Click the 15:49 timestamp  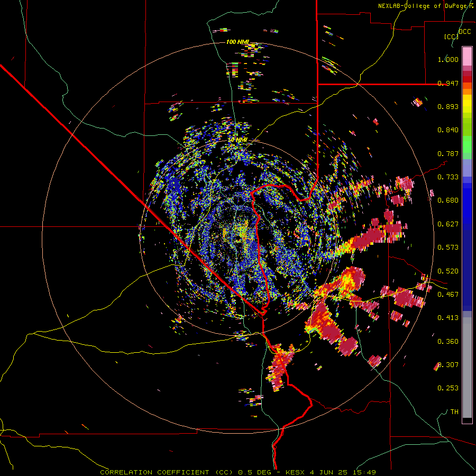(364, 472)
